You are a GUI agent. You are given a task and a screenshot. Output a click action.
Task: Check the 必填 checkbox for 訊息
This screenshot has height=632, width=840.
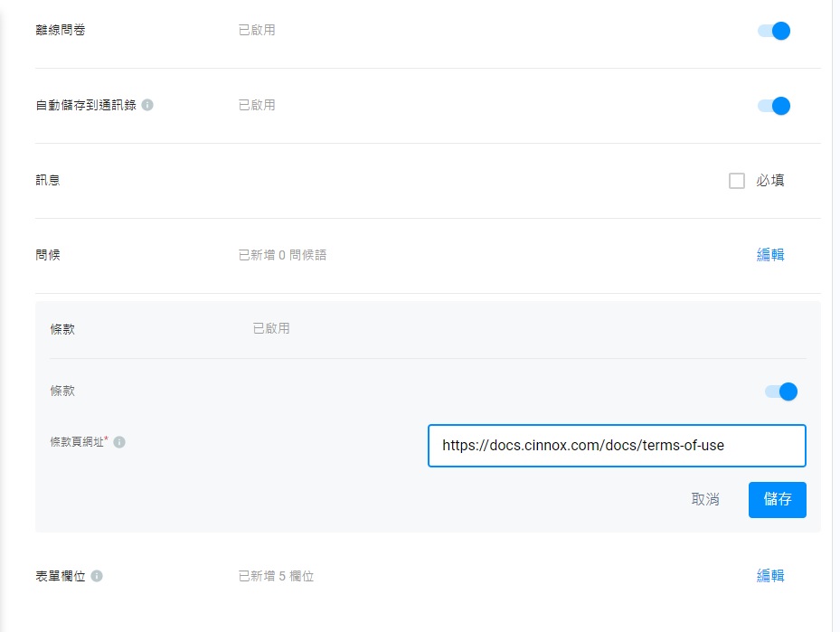coord(736,181)
